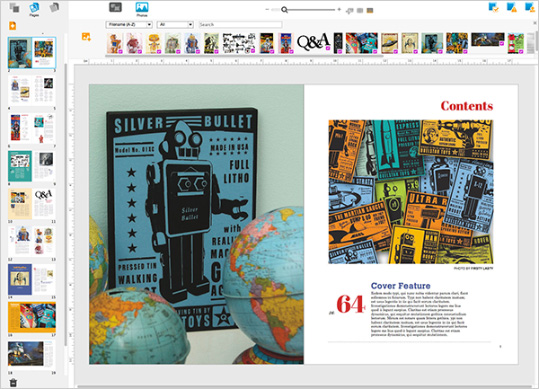Click the zoom in plus button
Screen dimensions: 539x389
pos(339,10)
